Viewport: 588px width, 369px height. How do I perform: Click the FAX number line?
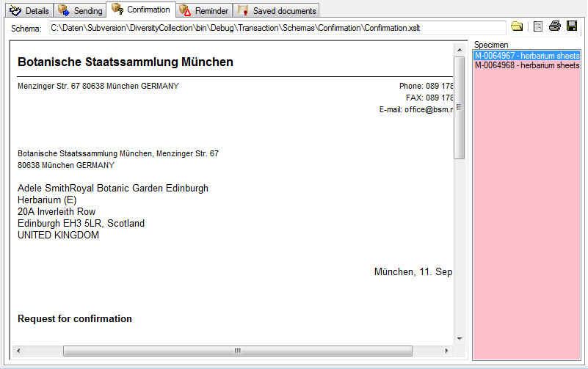[429, 98]
